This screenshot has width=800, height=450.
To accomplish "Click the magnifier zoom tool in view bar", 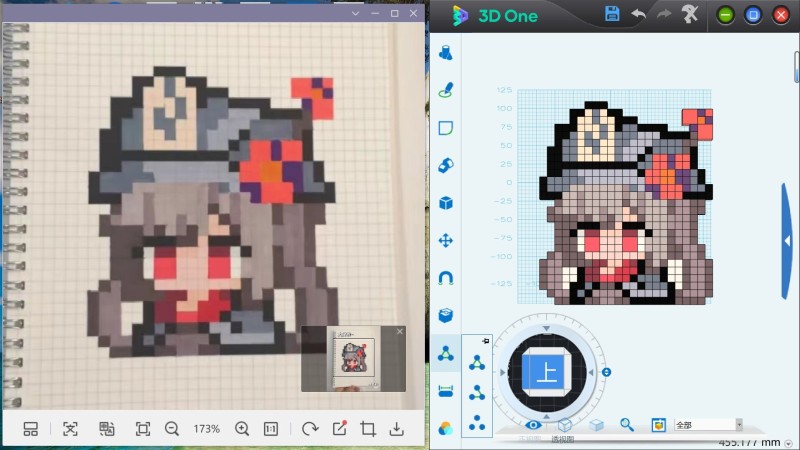I will click(627, 424).
